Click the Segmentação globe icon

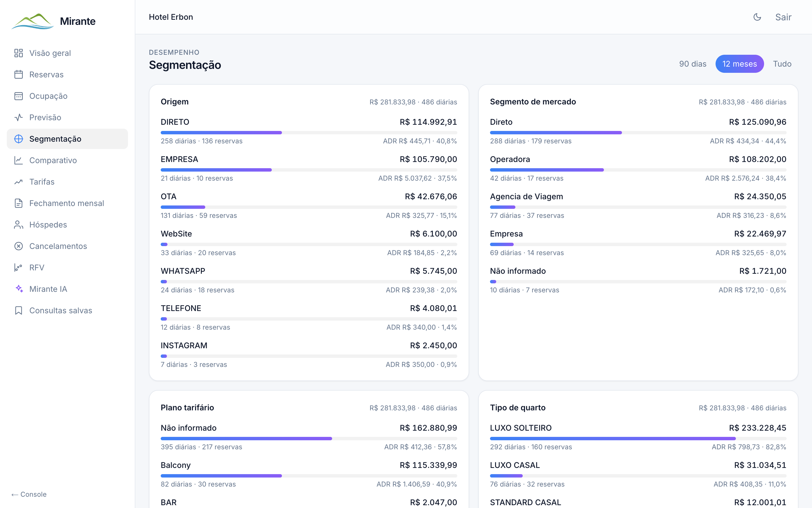click(x=18, y=139)
